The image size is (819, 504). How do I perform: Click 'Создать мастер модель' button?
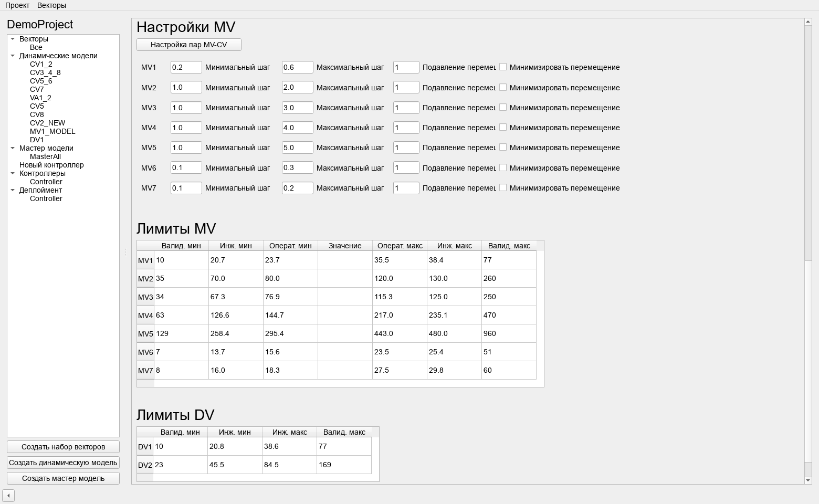(63, 478)
